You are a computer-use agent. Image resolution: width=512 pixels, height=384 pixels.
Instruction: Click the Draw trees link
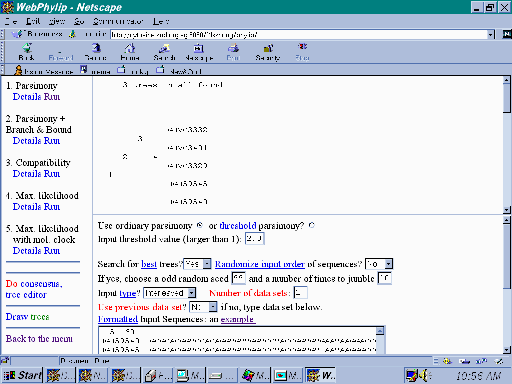27,317
